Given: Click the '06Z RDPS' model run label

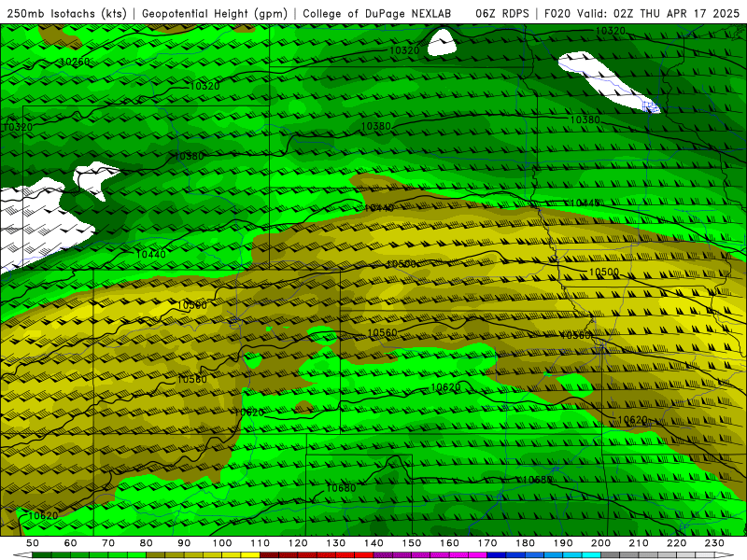Looking at the screenshot, I should click(x=502, y=14).
